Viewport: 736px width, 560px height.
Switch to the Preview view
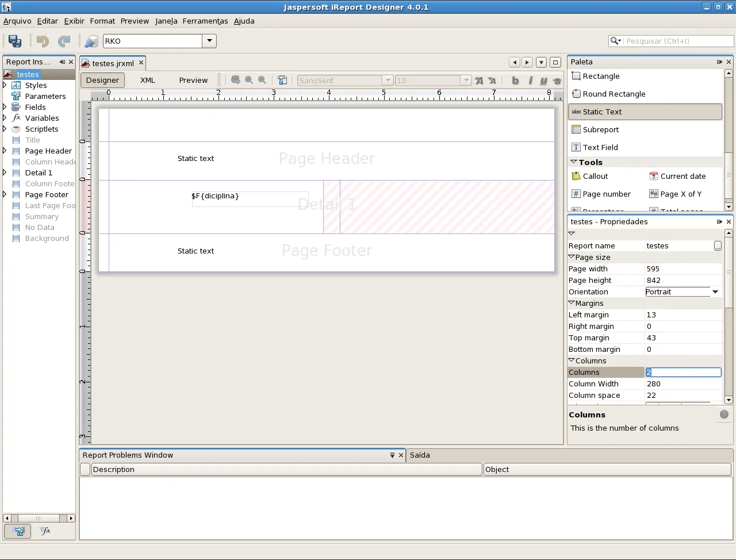193,80
